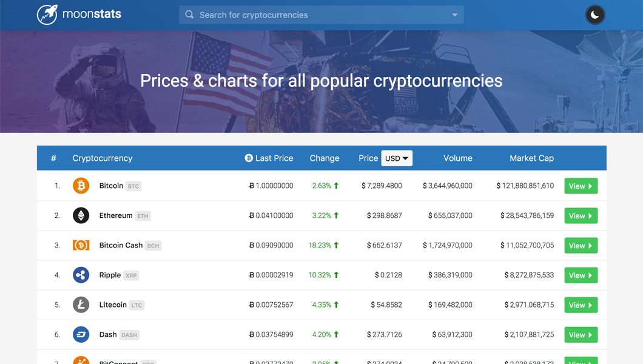Sort by the Volume column header

(x=457, y=158)
